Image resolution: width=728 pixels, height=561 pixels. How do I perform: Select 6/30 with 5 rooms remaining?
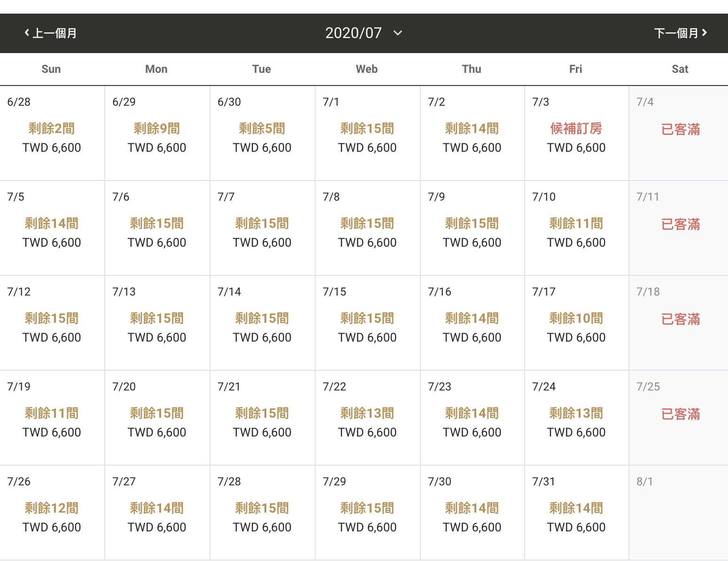point(263,133)
